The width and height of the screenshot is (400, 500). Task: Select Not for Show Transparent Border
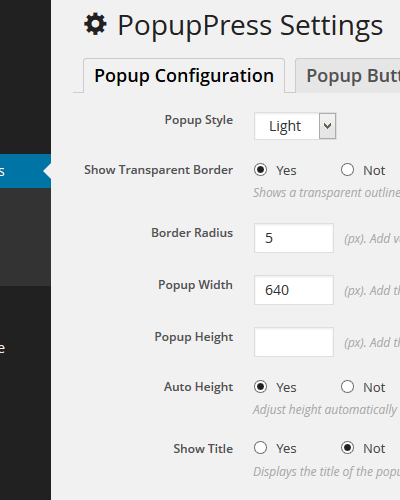coord(347,170)
